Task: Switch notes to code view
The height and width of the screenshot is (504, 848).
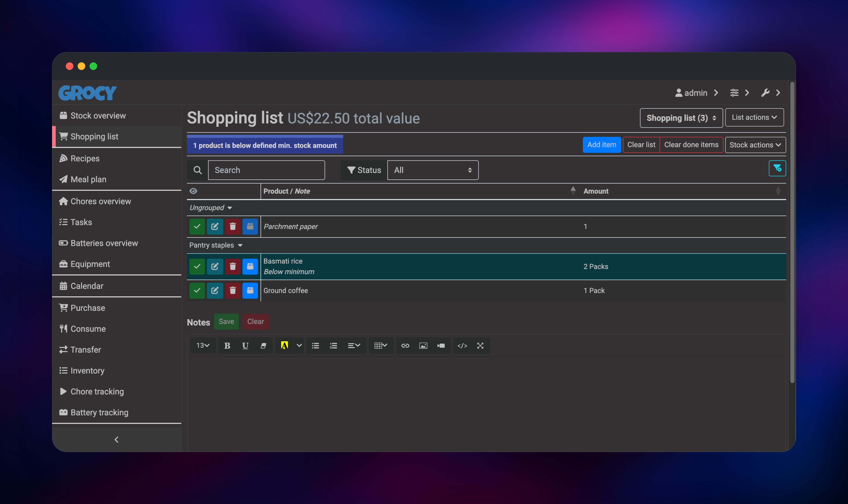Action: pos(462,346)
